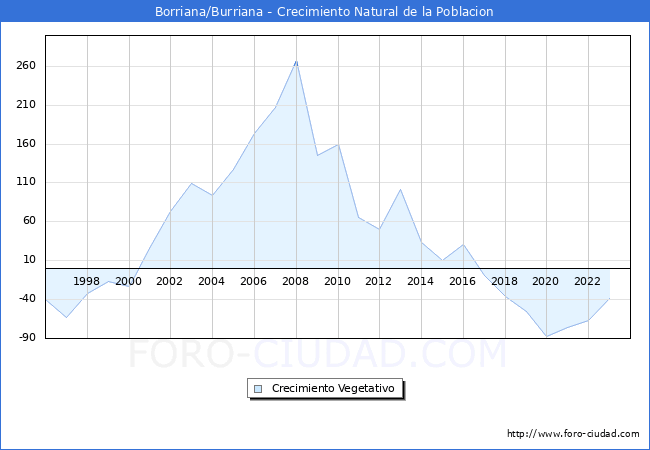Viewport: 650px width, 450px height.
Task: Click the 2016 x-axis label
Action: click(x=462, y=281)
